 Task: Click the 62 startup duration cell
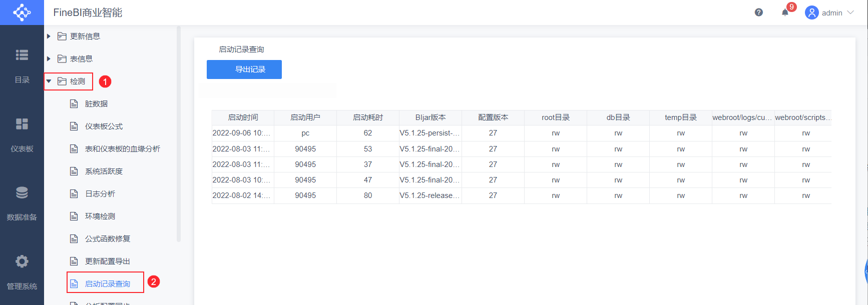click(368, 133)
